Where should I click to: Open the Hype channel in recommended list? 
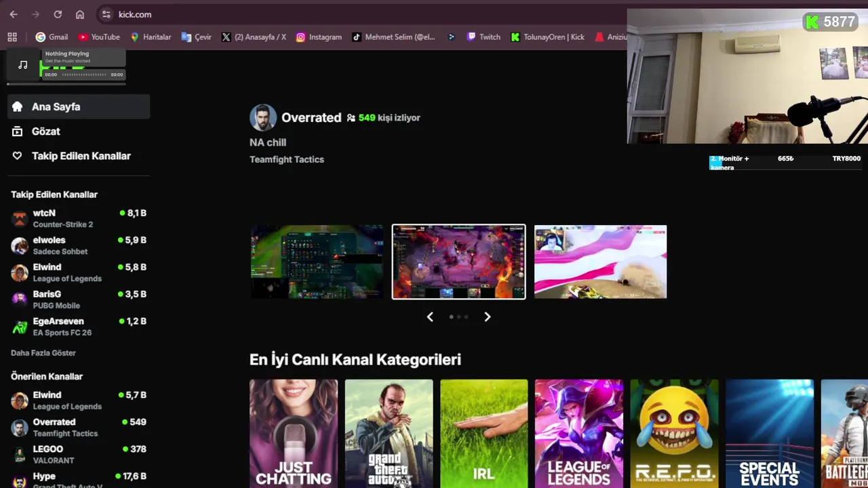tap(79, 480)
